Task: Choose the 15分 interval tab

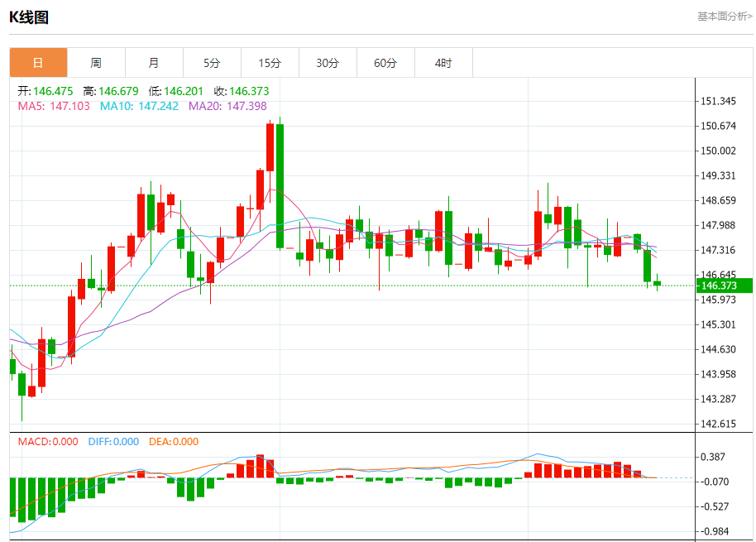Action: click(x=270, y=63)
